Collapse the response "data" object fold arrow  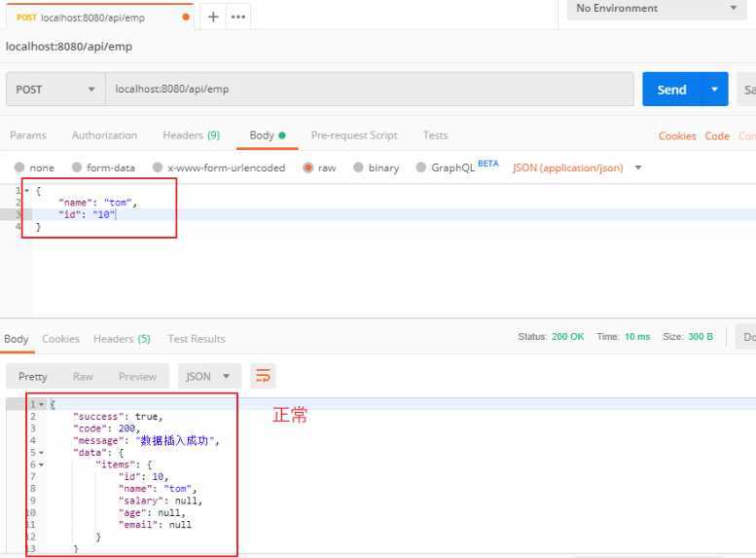point(41,453)
